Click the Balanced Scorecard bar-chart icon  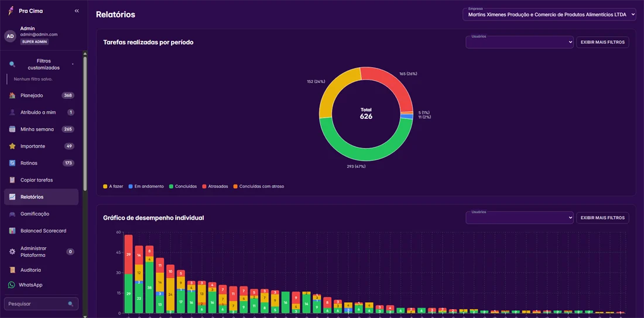pyautogui.click(x=12, y=231)
